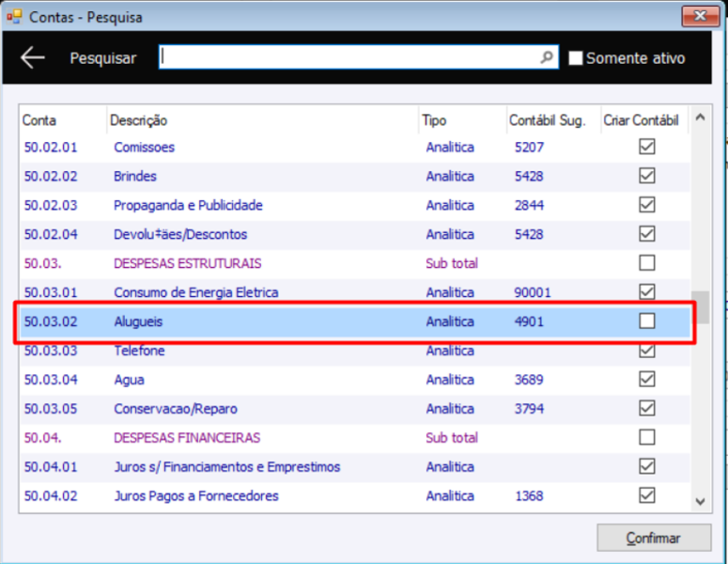Select account 50.03.02

tap(51, 321)
